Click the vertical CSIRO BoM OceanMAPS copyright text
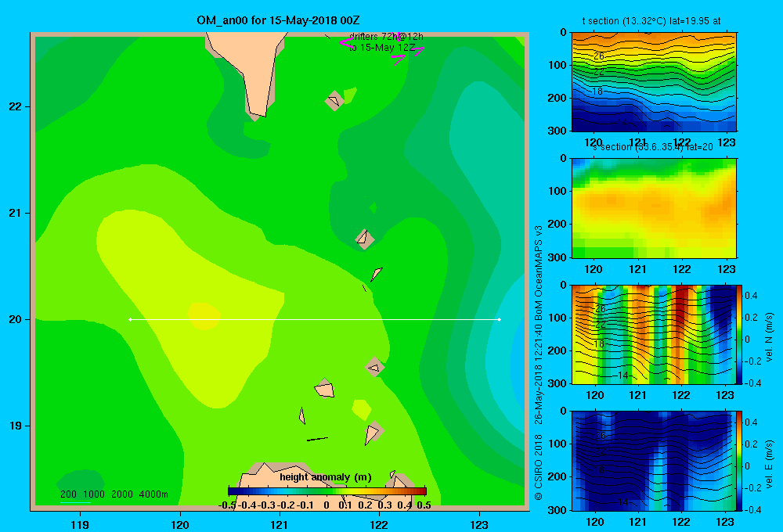The height and width of the screenshot is (532, 783). pos(539,363)
